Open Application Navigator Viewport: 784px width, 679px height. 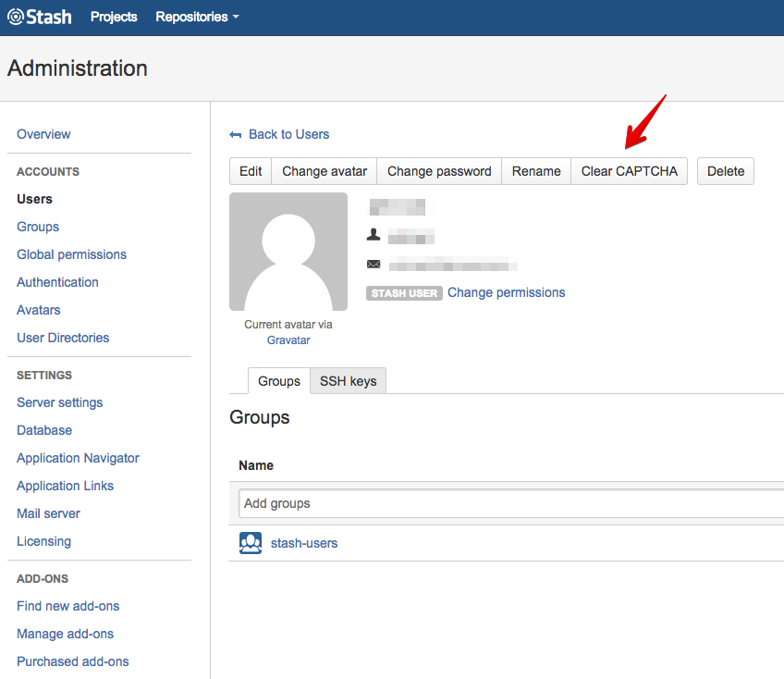coord(78,458)
